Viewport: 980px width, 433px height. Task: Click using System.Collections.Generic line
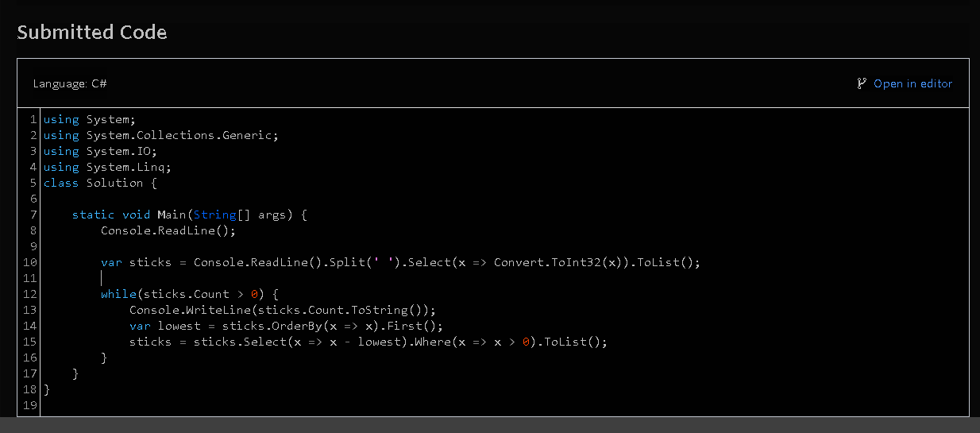coord(161,135)
